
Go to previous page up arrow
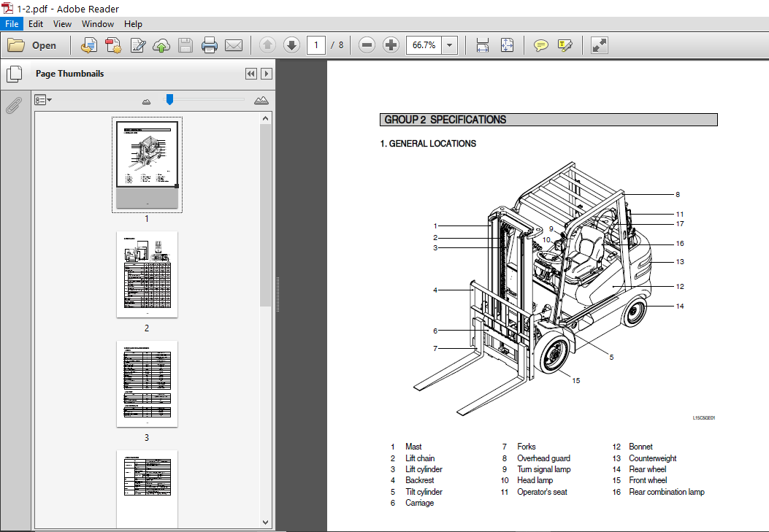[x=267, y=45]
